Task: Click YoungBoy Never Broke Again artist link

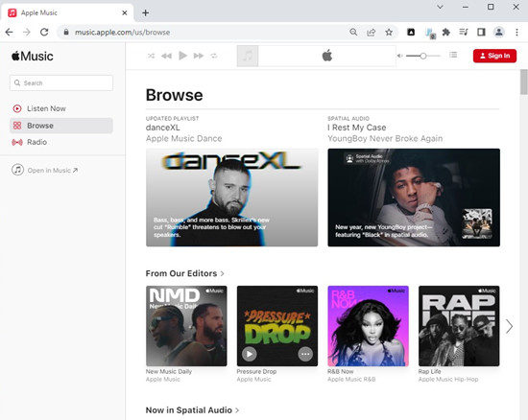Action: 385,138
